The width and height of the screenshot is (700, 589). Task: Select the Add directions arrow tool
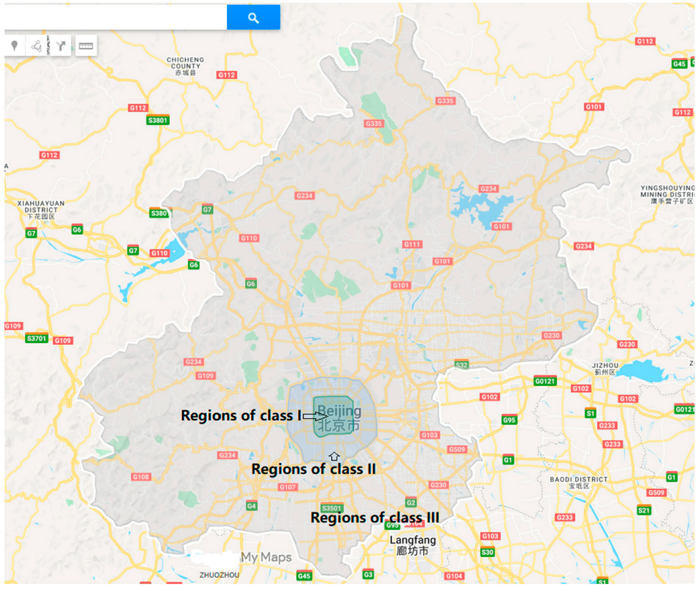tap(60, 46)
